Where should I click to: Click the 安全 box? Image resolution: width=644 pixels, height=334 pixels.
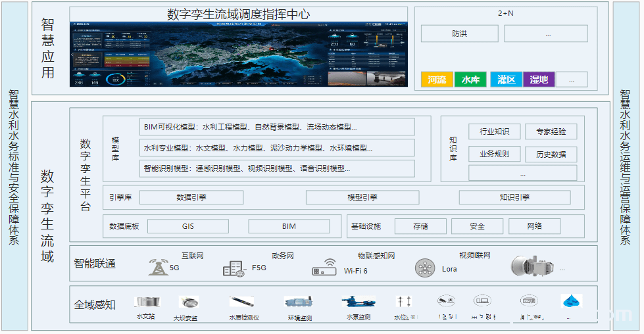478,226
